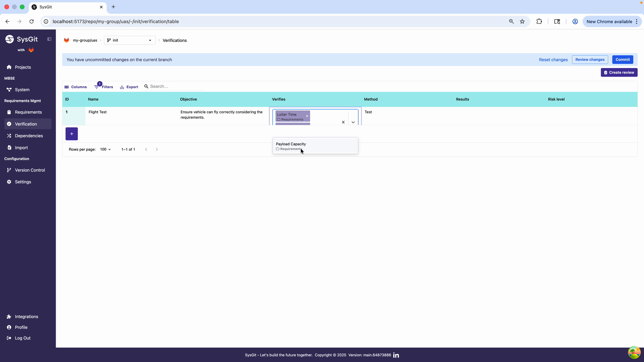
Task: Click the Commit button
Action: click(x=623, y=59)
